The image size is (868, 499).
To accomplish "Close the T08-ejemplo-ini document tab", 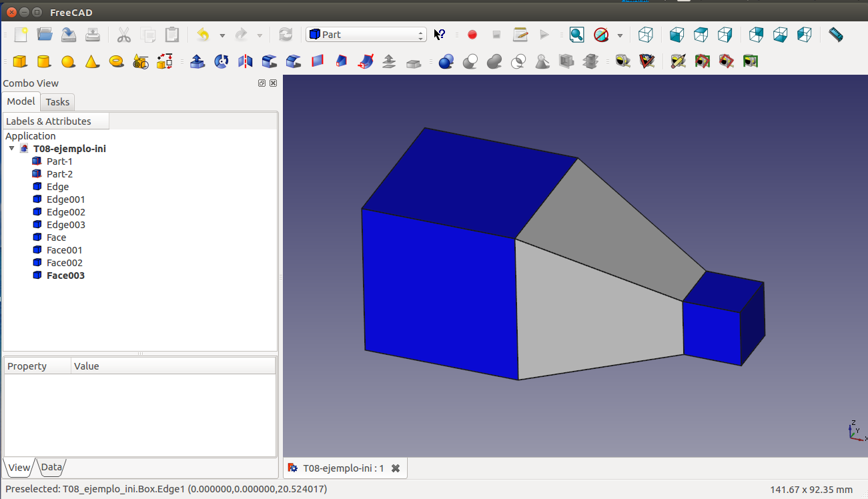I will click(396, 468).
